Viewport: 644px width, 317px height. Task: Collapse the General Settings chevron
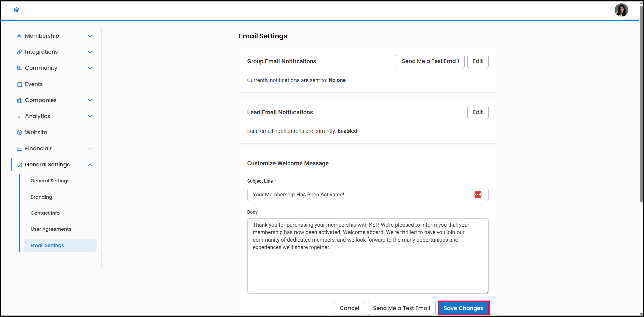click(90, 165)
